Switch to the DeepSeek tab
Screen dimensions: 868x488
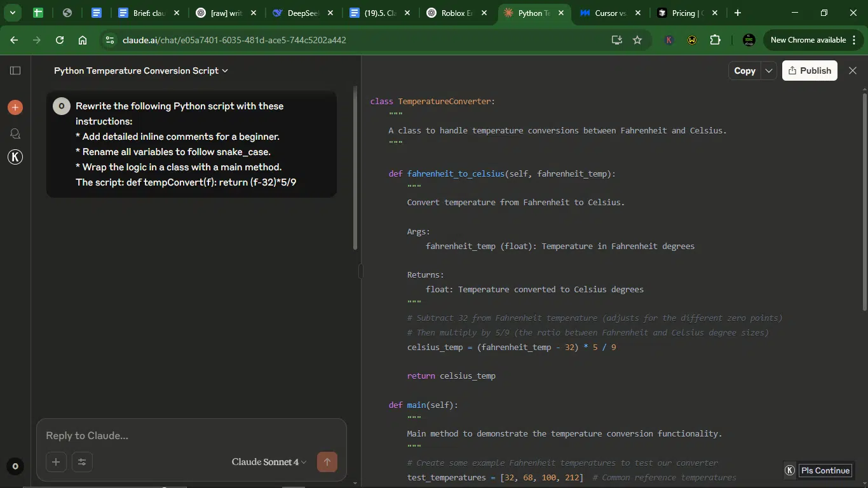tap(303, 13)
